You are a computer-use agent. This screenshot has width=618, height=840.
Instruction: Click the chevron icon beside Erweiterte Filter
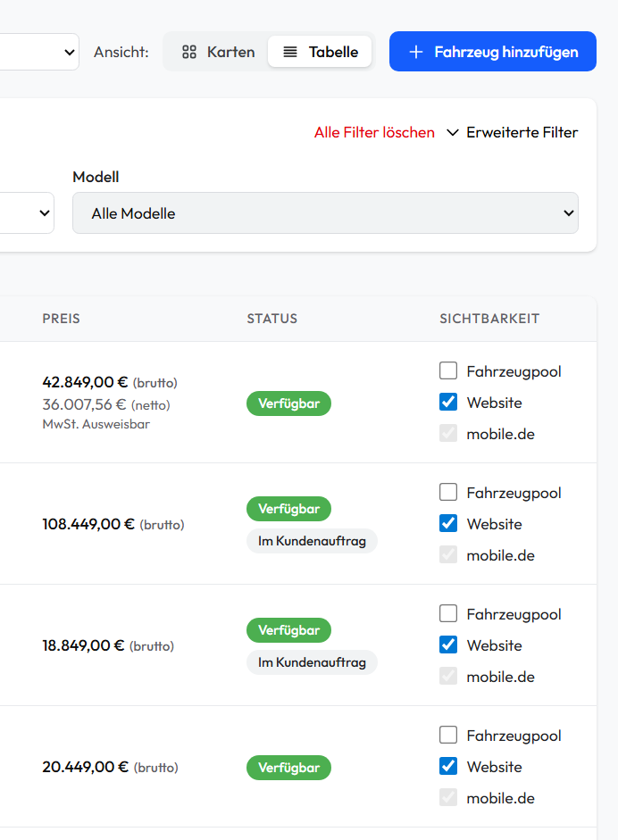[x=453, y=132]
